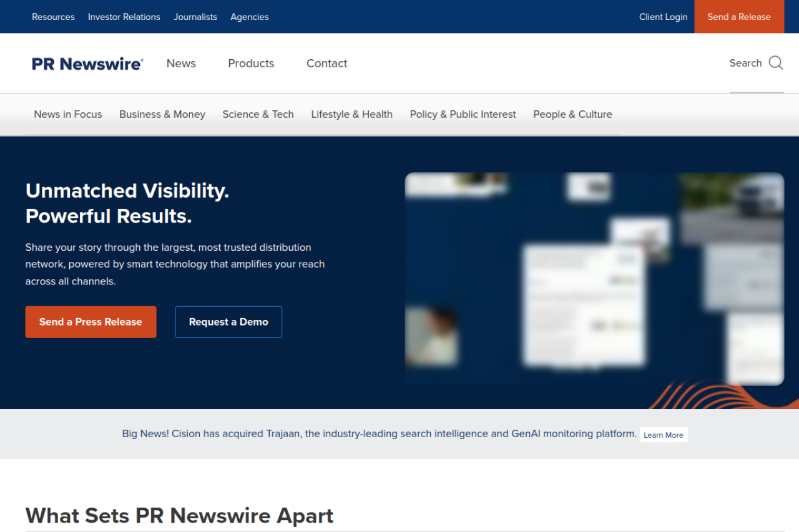Screen dimensions: 799x532
Task: Open the Resources link
Action: pos(53,17)
